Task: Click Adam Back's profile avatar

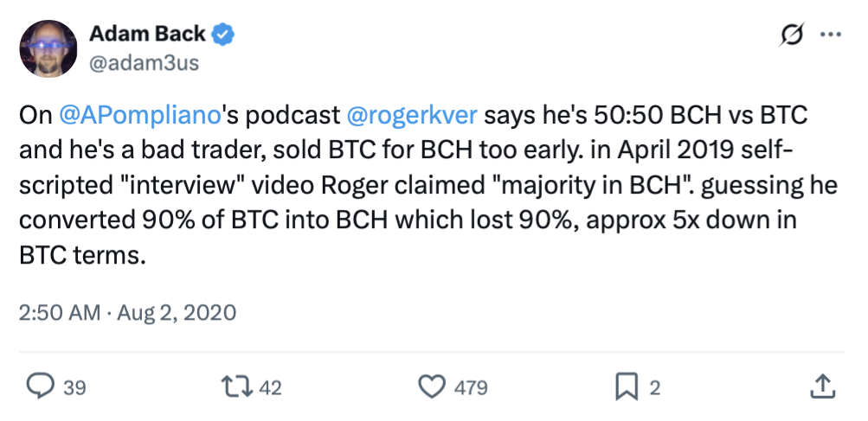Action: [48, 49]
